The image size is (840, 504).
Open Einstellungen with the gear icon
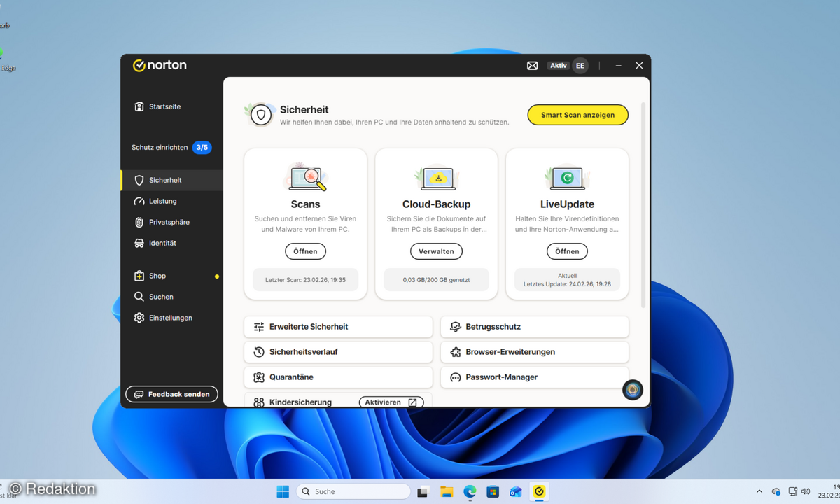coord(139,317)
